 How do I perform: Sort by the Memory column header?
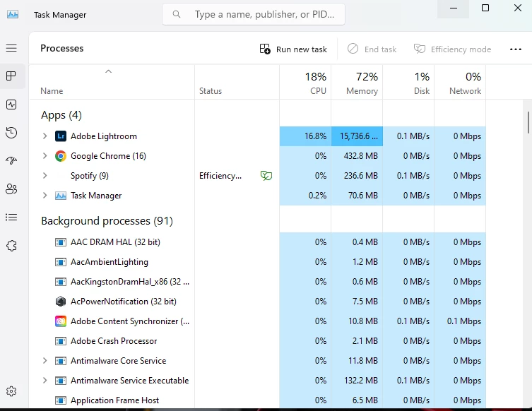coord(357,83)
